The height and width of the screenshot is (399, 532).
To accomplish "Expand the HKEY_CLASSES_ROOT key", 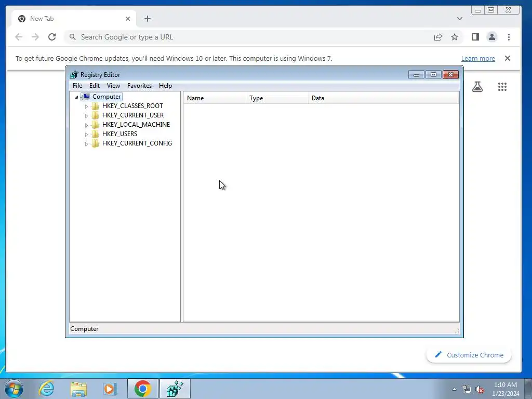I will 86,107.
